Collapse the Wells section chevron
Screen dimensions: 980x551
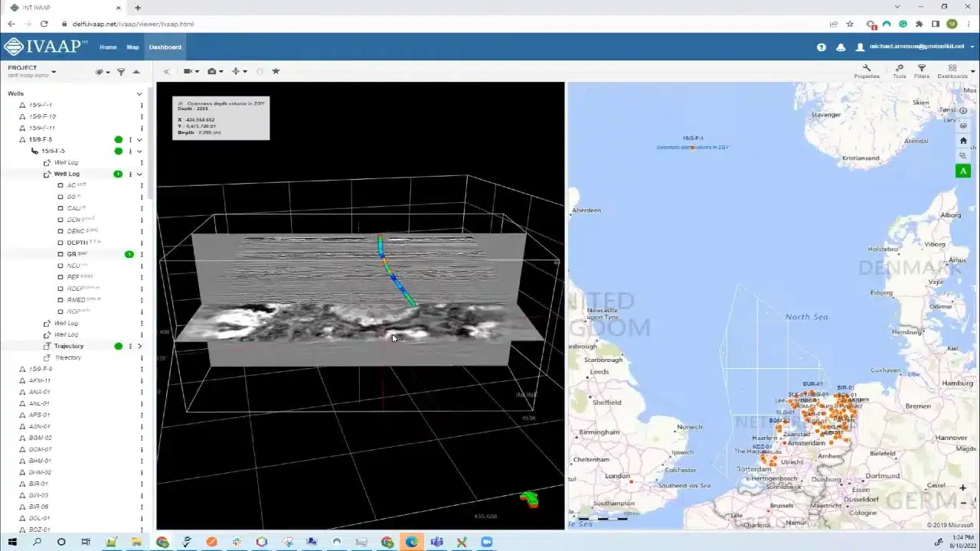pos(139,94)
